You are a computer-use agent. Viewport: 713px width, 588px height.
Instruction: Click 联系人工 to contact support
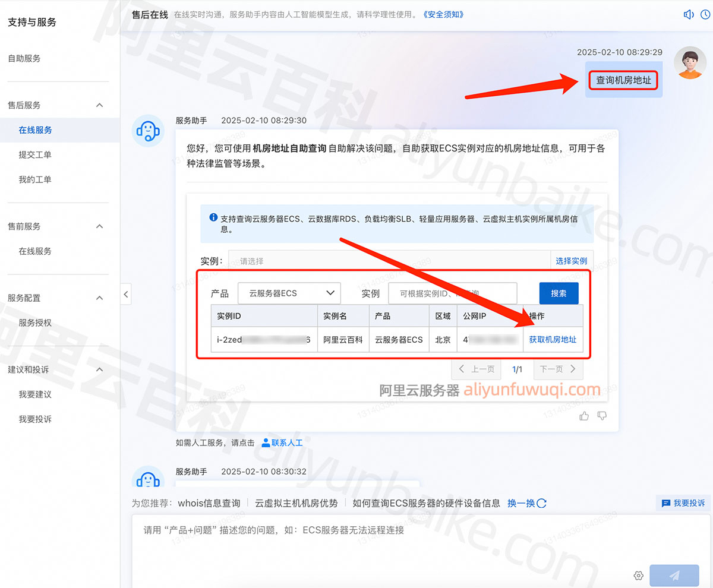pos(283,442)
